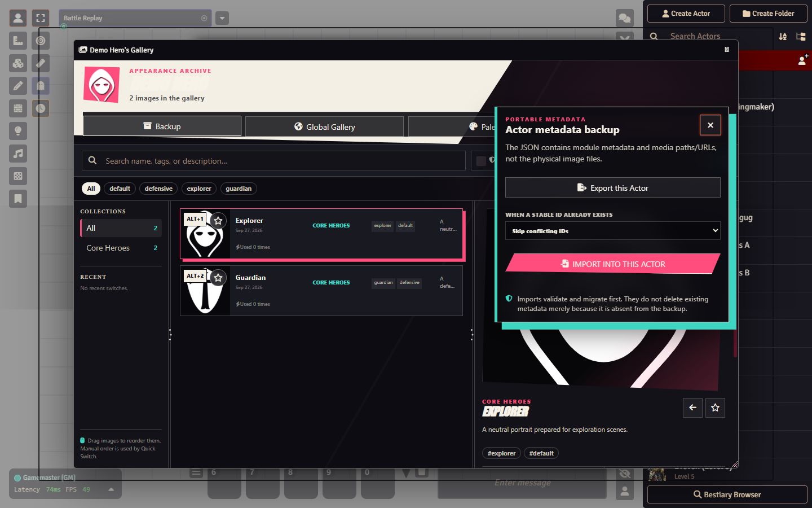Open the Lighting lightbulb tool
The image size is (812, 508).
tap(18, 131)
